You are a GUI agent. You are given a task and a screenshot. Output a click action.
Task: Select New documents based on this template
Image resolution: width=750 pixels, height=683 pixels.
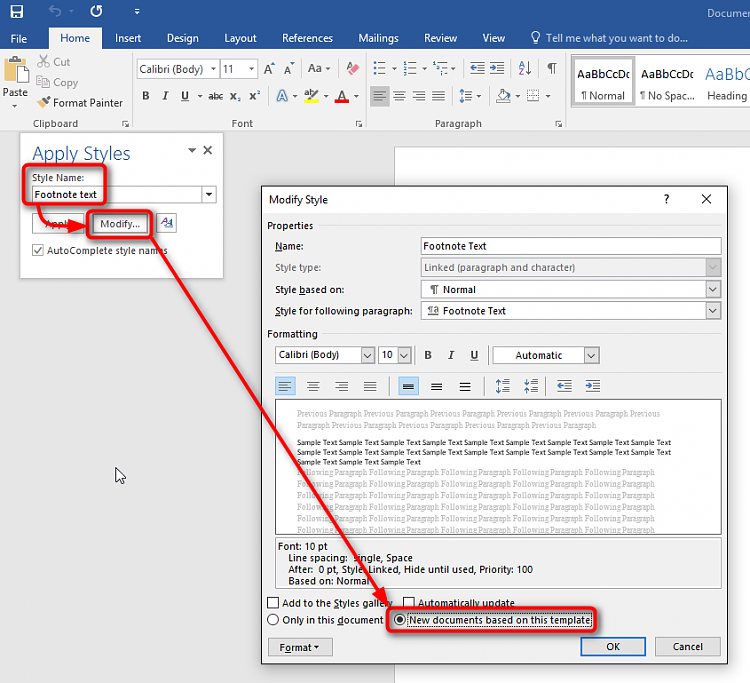[x=399, y=620]
